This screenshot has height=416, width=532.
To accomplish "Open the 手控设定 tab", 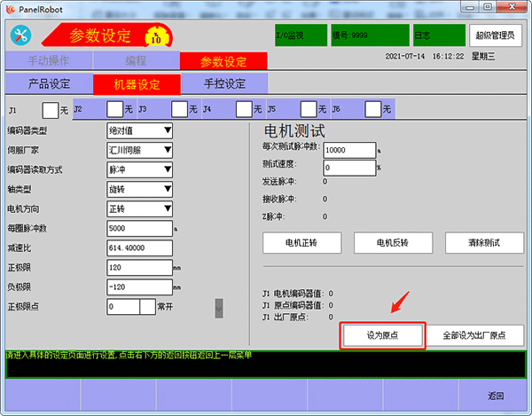I will [224, 84].
